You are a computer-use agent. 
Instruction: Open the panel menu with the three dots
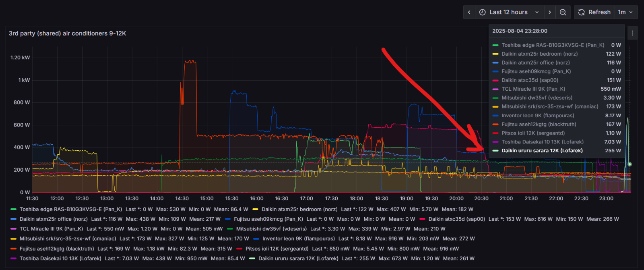[632, 33]
